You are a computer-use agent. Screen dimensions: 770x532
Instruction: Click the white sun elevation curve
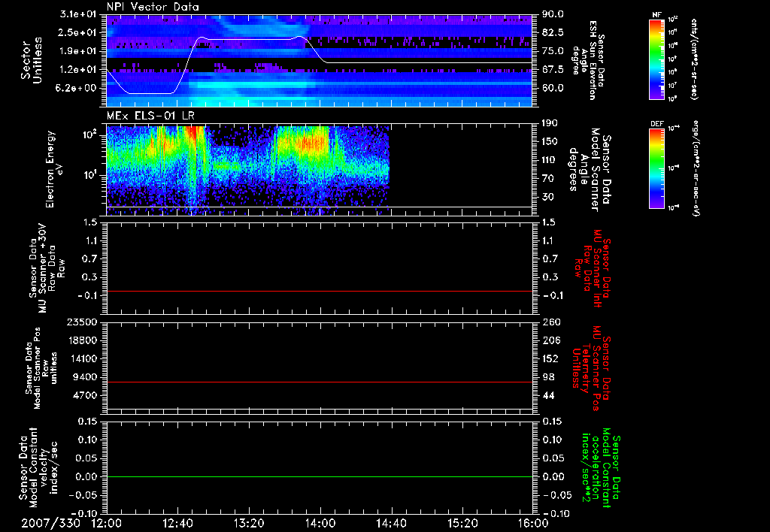319,63
